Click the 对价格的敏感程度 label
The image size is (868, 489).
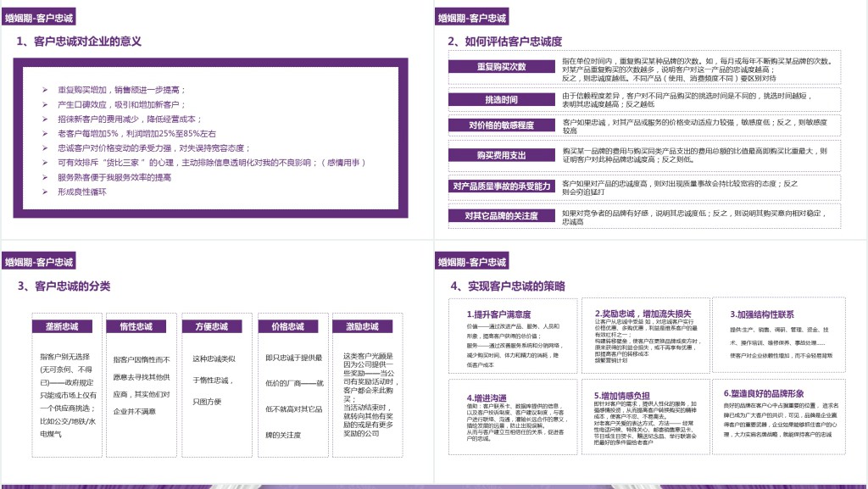pyautogui.click(x=501, y=125)
